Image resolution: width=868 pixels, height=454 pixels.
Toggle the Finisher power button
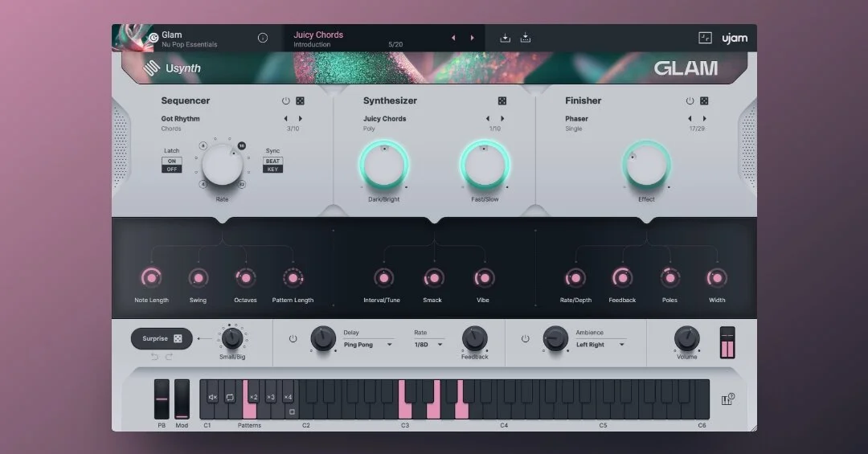point(690,100)
